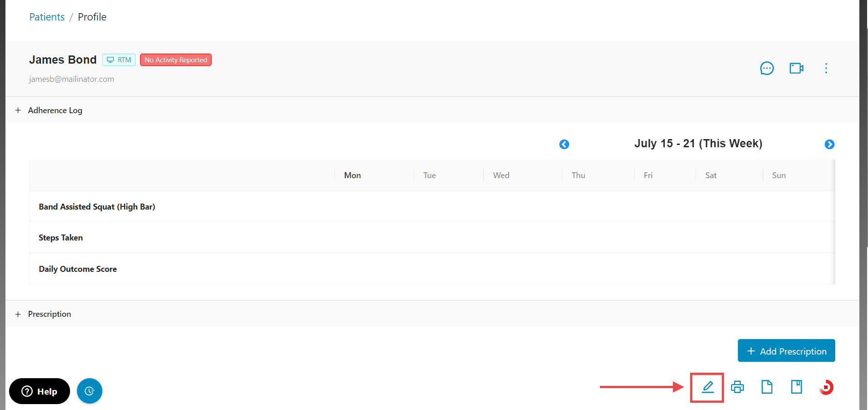Click the print prescription printer icon
This screenshot has height=410, width=868.
click(x=737, y=387)
